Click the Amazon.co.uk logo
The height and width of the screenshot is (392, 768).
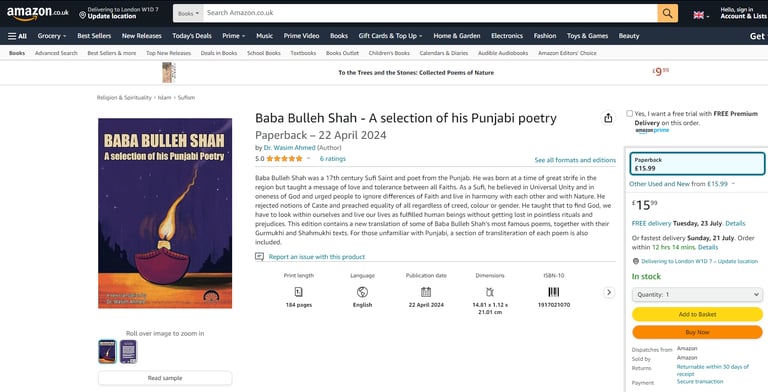[37, 13]
